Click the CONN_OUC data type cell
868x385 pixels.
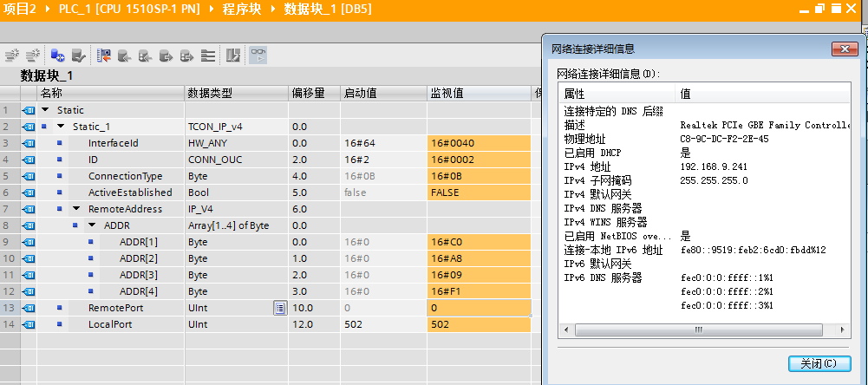point(237,160)
